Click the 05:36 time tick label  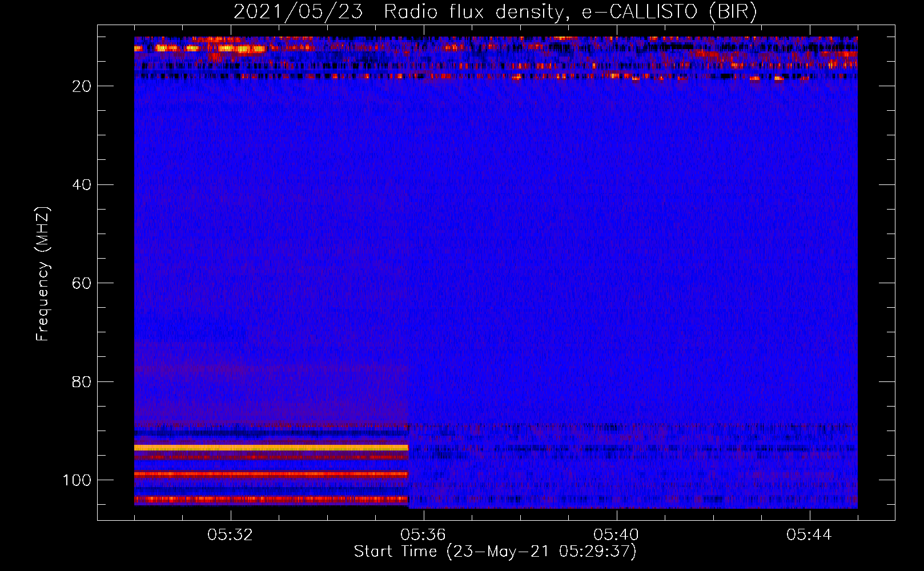pos(423,535)
